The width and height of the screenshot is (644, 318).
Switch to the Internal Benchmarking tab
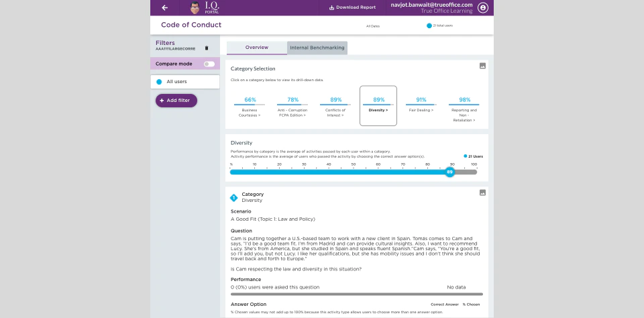pos(317,48)
